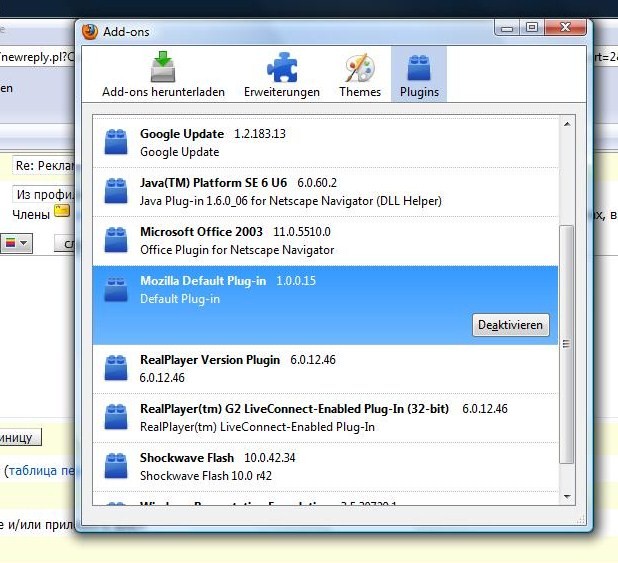
Task: Switch to the Themes tab label
Action: pyautogui.click(x=360, y=92)
